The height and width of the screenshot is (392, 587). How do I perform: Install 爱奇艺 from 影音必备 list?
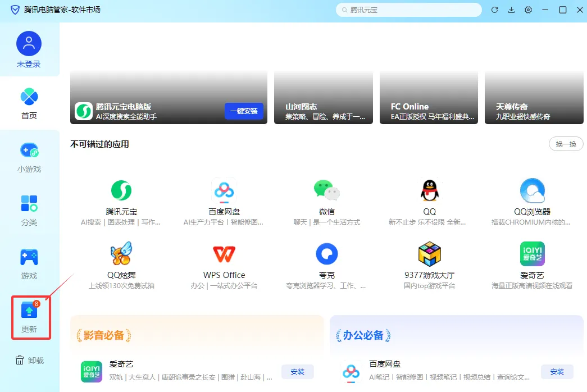(297, 372)
